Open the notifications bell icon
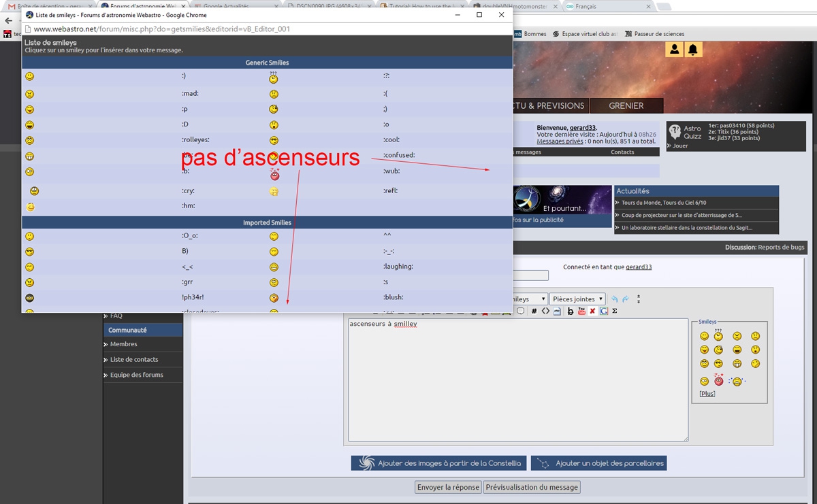 [x=693, y=49]
